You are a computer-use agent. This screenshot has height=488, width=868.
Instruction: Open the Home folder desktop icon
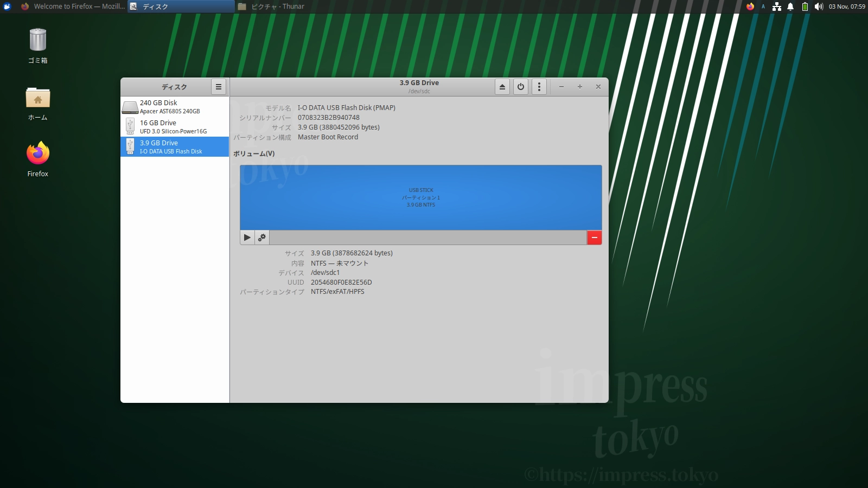38,104
